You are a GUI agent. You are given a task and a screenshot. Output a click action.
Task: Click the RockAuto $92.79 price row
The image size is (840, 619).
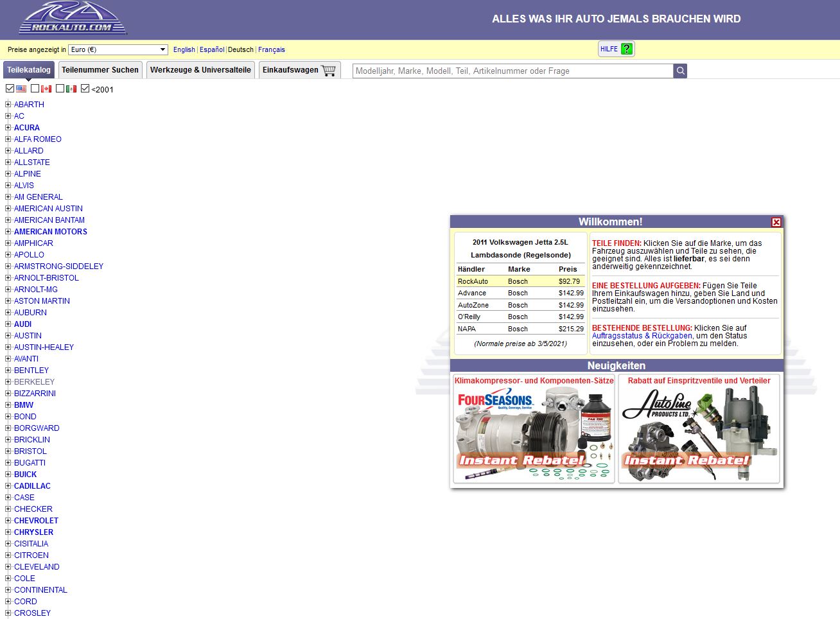pyautogui.click(x=521, y=281)
